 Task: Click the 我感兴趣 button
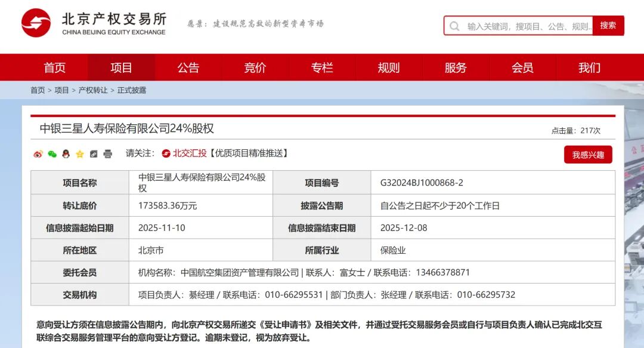pos(588,155)
